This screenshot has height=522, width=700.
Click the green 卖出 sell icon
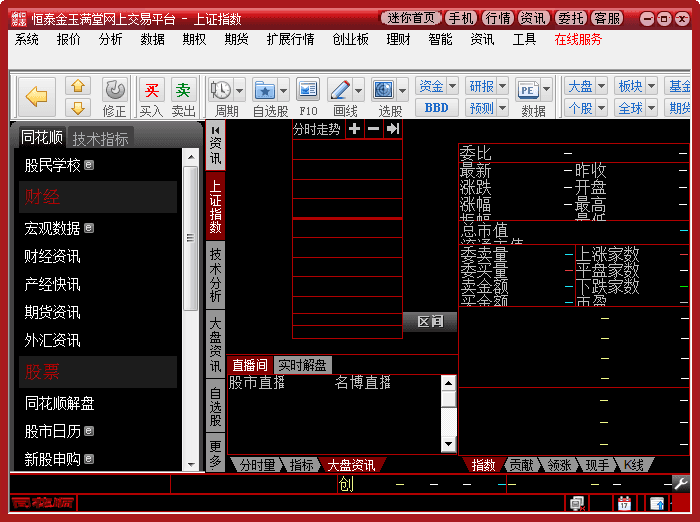click(183, 91)
